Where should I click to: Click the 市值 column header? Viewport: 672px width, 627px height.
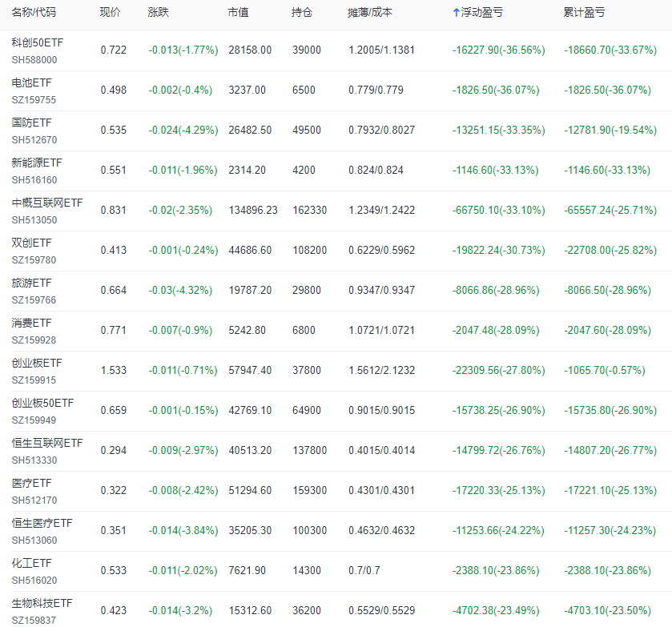239,13
